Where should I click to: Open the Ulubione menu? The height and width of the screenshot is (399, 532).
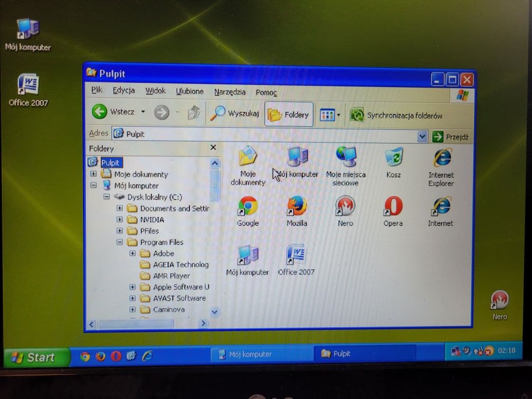click(x=189, y=91)
